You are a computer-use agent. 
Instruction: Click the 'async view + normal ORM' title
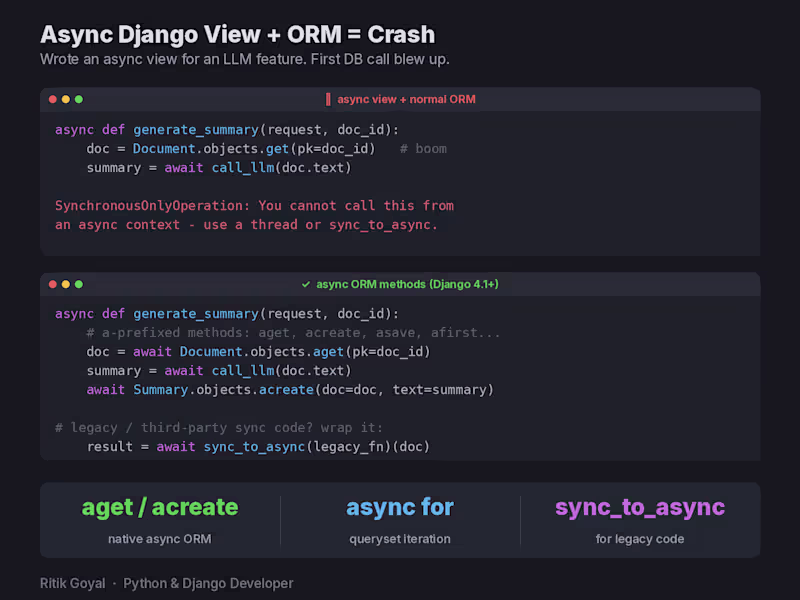(x=406, y=99)
